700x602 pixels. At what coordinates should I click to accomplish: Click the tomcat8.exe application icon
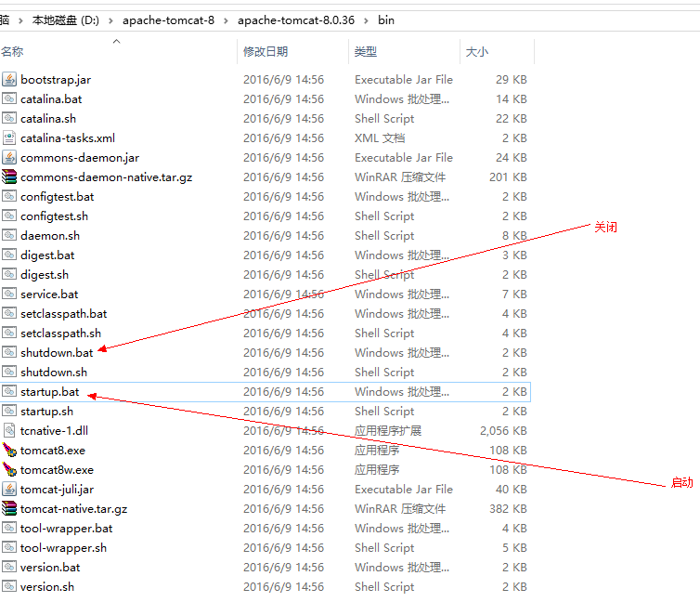click(9, 450)
